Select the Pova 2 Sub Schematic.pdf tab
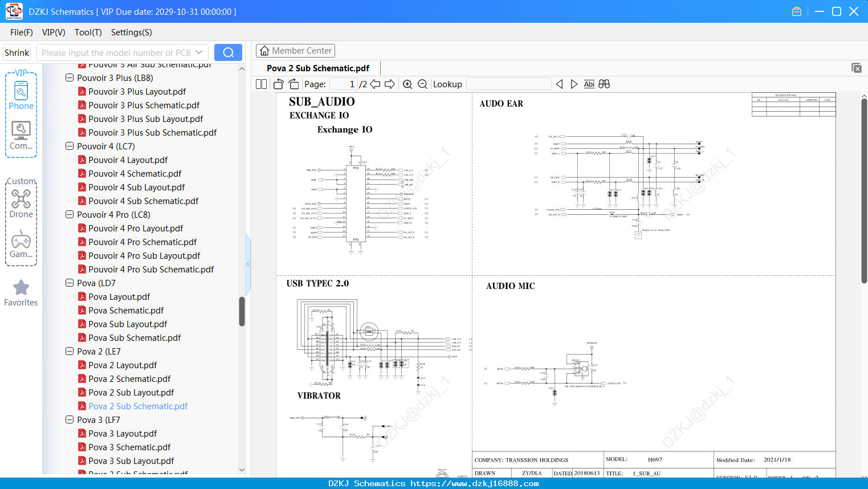The width and height of the screenshot is (868, 489). [x=318, y=68]
